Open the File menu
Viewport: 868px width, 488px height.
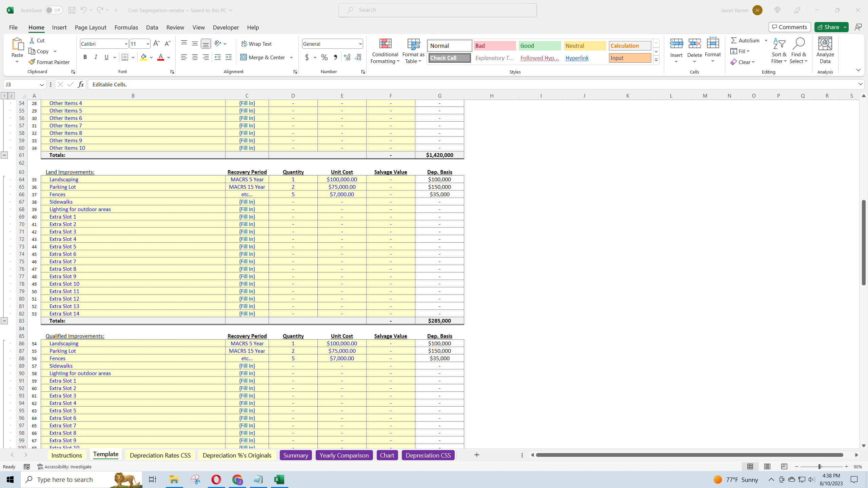tap(13, 27)
